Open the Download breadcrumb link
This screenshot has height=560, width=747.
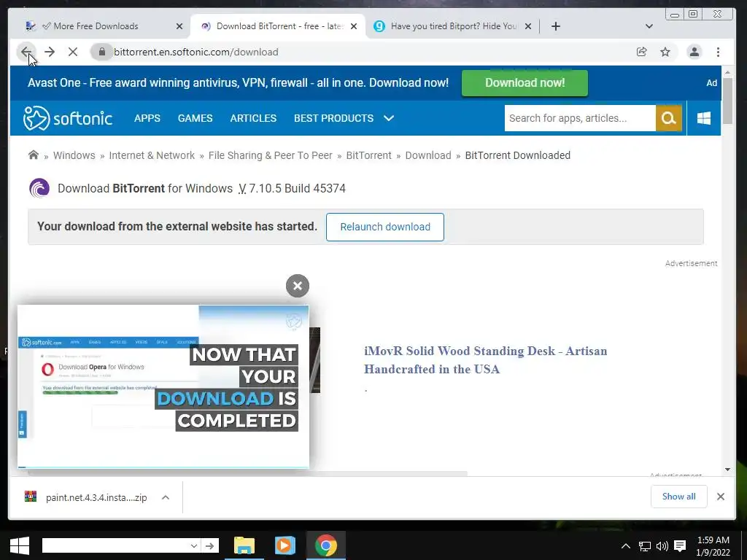tap(427, 155)
